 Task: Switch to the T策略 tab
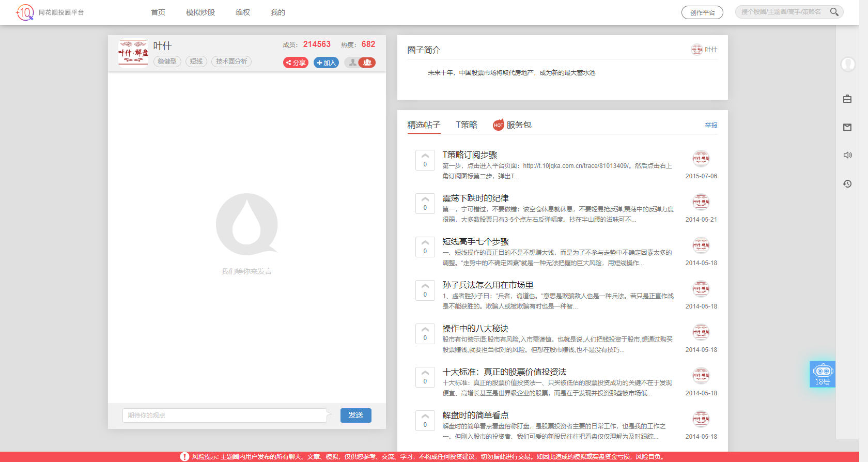(x=466, y=125)
